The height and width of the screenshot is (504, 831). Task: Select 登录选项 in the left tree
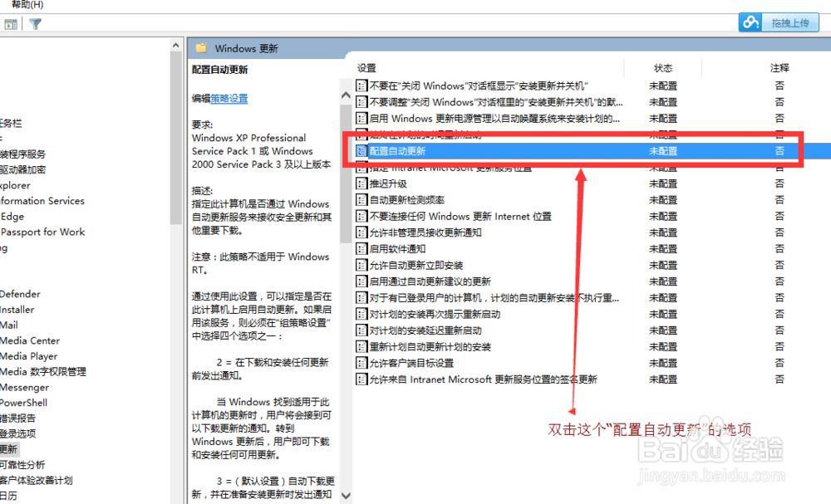(x=19, y=433)
